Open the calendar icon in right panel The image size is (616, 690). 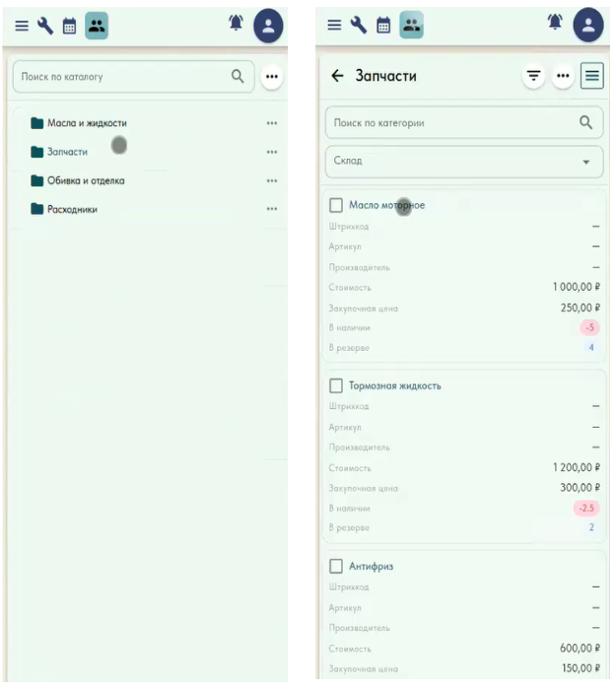[383, 26]
